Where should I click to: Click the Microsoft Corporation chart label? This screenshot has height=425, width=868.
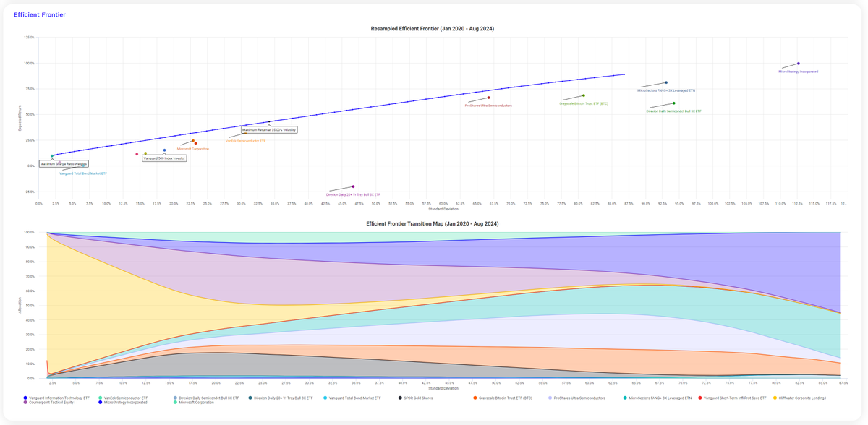[192, 149]
